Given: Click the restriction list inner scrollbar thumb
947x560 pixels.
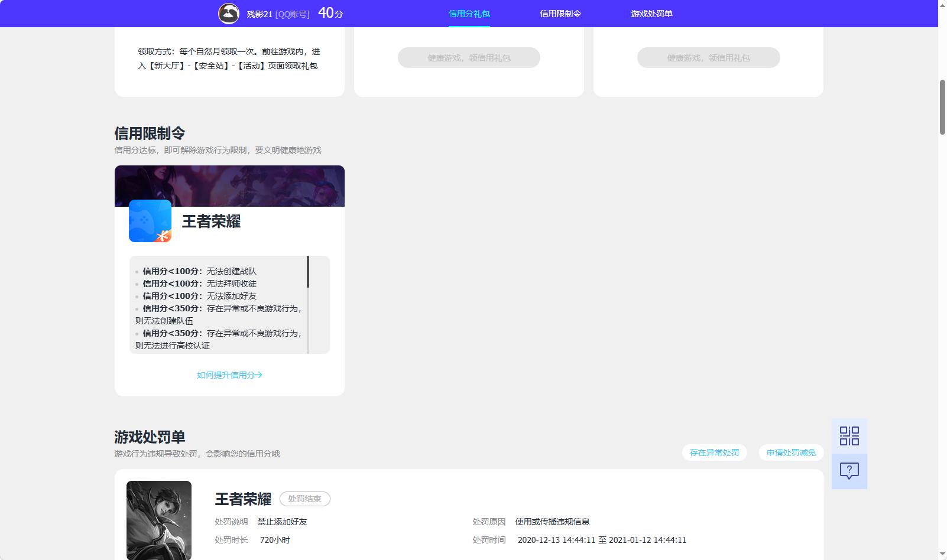Looking at the screenshot, I should [x=308, y=272].
